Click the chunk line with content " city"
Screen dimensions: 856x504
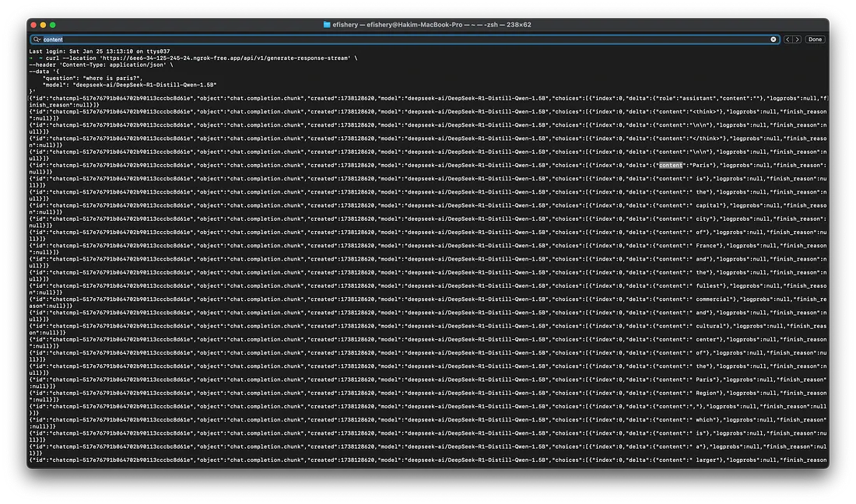pos(428,222)
